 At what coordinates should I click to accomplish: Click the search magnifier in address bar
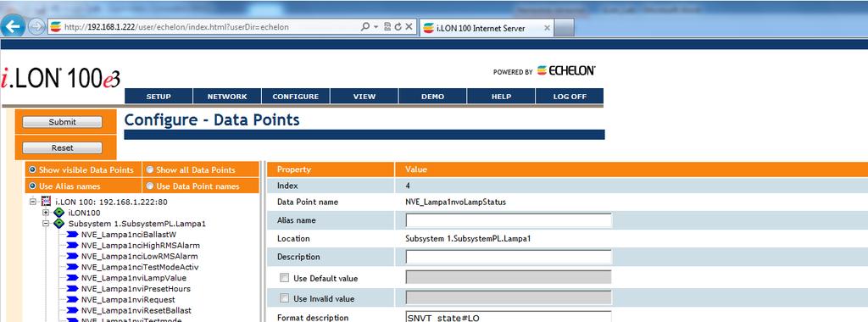365,26
